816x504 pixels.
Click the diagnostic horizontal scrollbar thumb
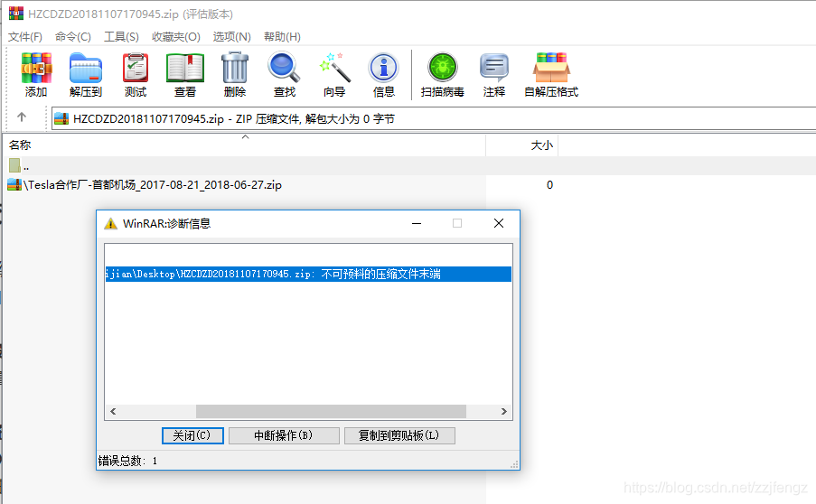click(x=331, y=411)
